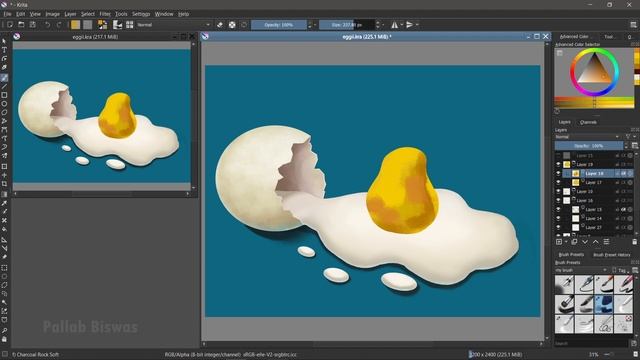Toggle eraser mode in the toolbar
640x360 pixels.
coord(220,25)
